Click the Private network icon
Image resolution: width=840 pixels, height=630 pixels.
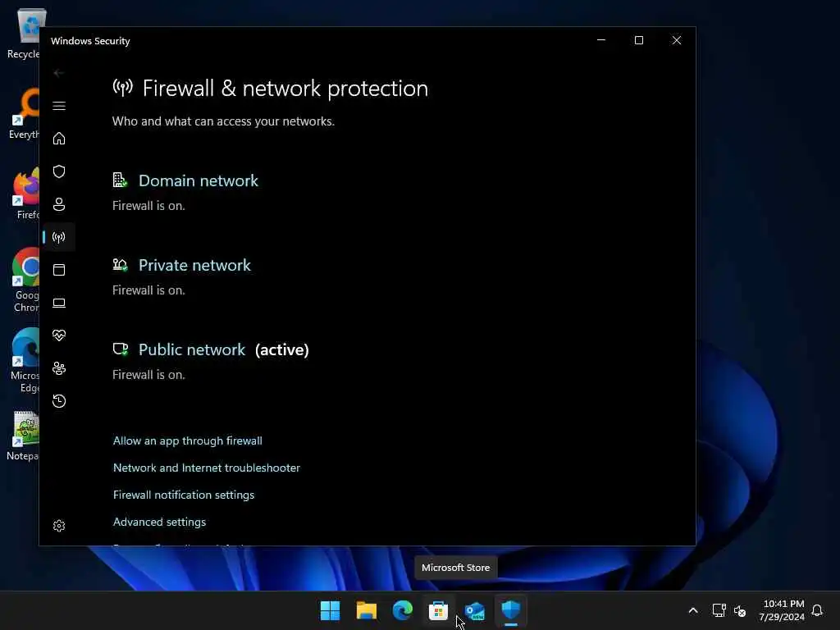[120, 265]
